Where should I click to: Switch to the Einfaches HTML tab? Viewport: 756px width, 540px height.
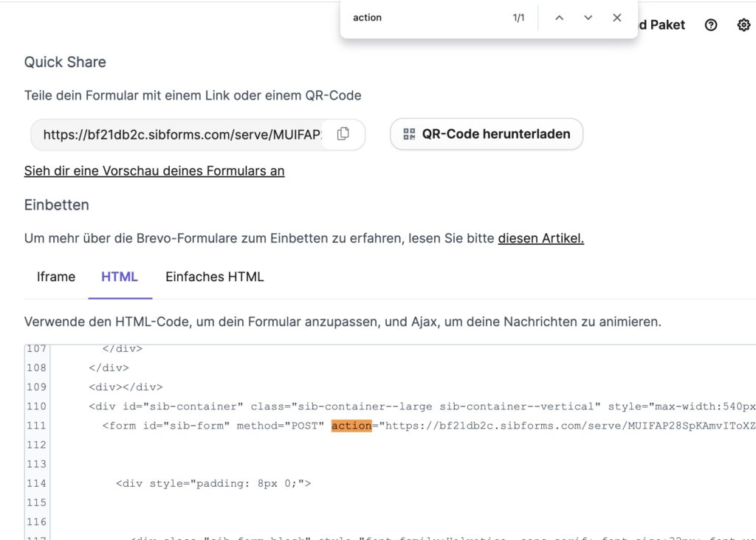pos(215,277)
